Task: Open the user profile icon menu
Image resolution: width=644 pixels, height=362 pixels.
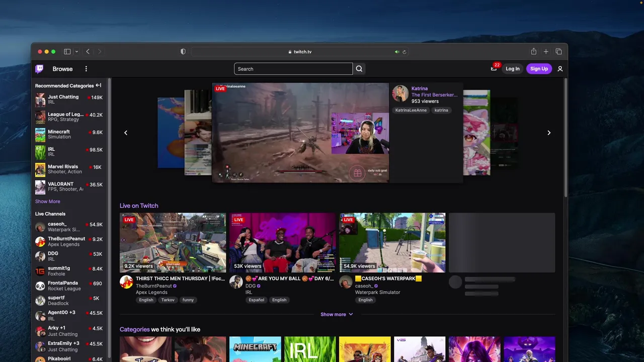Action: coord(560,69)
